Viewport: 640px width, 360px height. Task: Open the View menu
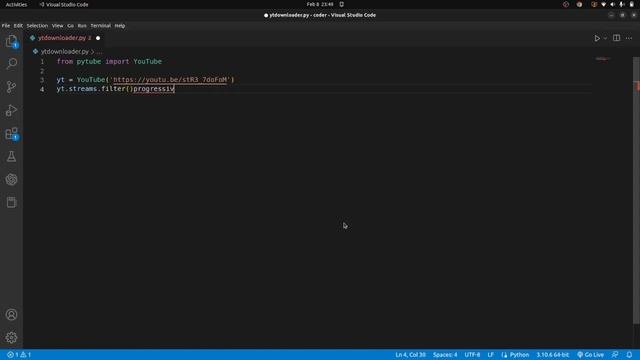58,26
